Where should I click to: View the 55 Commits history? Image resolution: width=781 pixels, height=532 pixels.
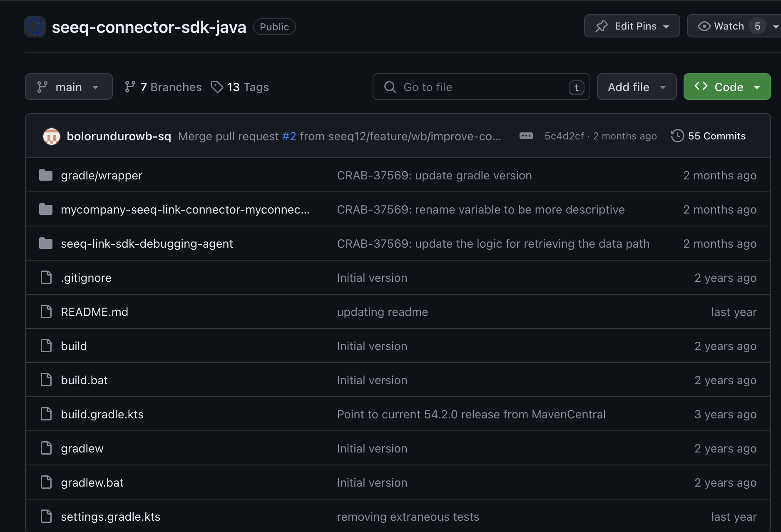pos(709,136)
